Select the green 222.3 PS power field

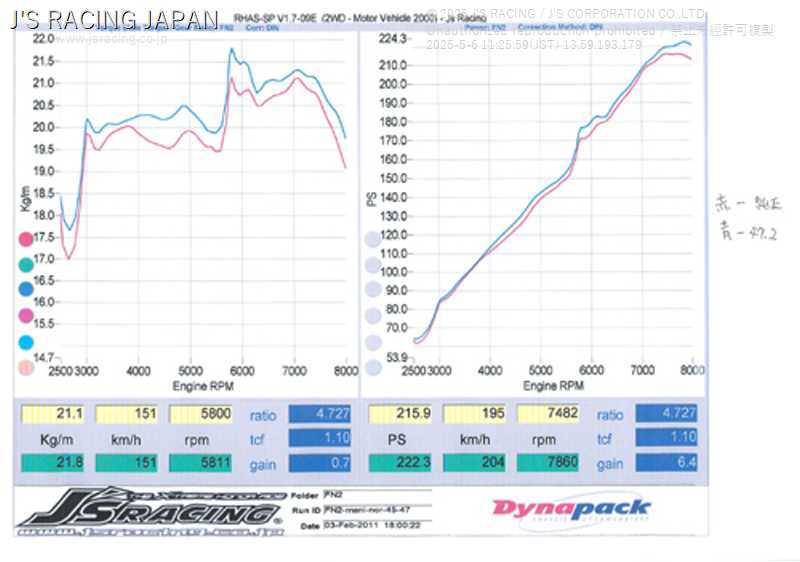(399, 463)
